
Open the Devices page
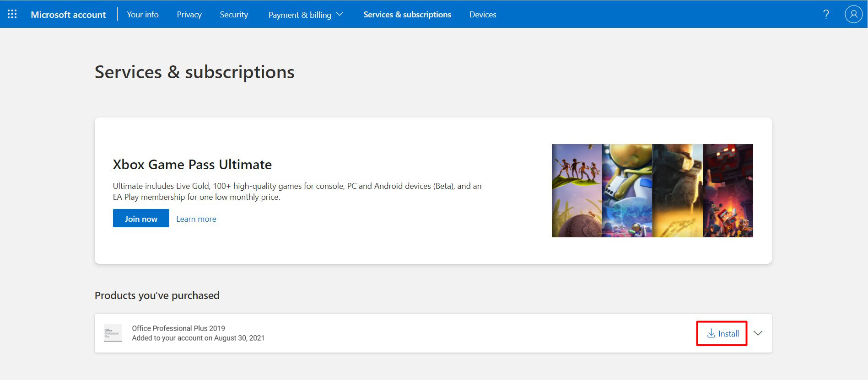click(483, 15)
